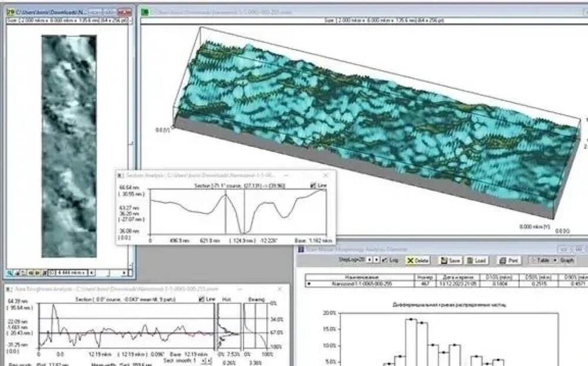This screenshot has width=588, height=366.
Task: Select the Nanozond-1-1-0065-000-255 table row
Action: coord(352,283)
